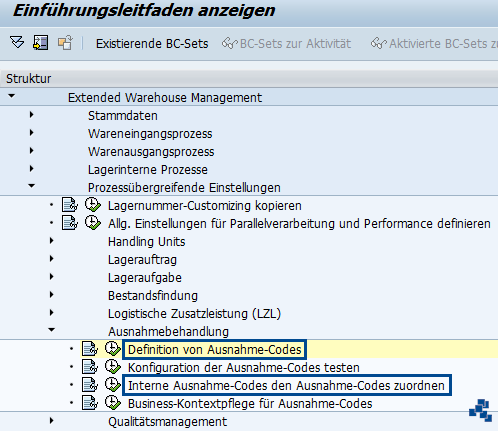Collapse the Prozessübergreifende Einstellungen node
Image resolution: width=498 pixels, height=431 pixels.
click(x=32, y=186)
